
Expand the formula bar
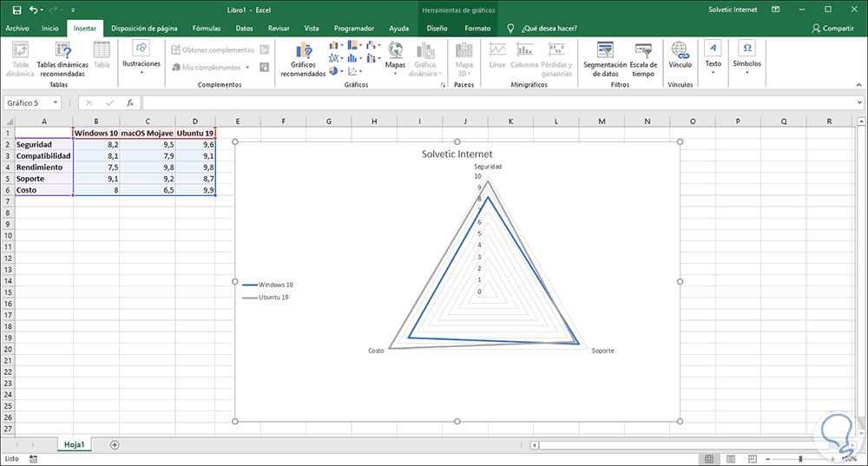(x=859, y=102)
